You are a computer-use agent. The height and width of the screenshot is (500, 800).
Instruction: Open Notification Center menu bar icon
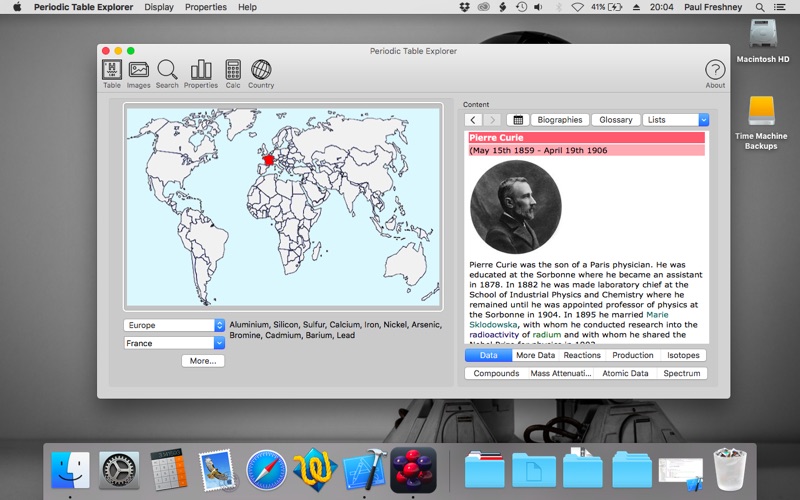click(780, 7)
